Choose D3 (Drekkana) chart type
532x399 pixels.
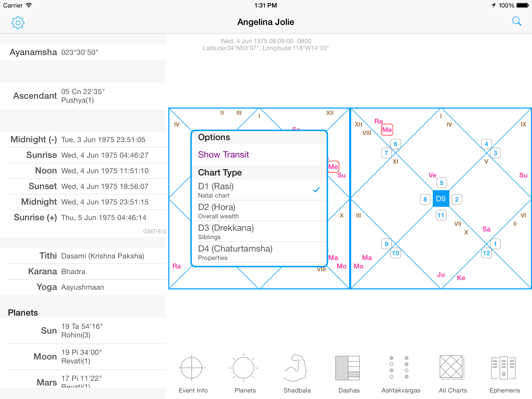pos(259,231)
